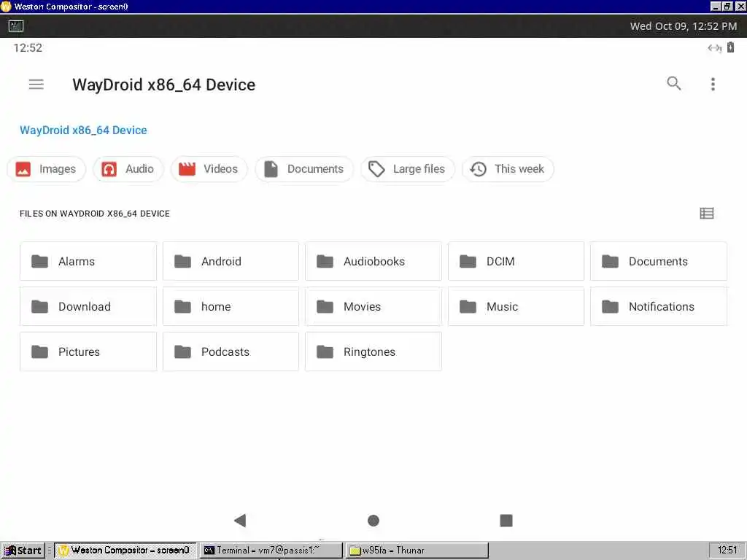Switch to w95fa Thunar taskbar window
Viewport: 747px width, 560px height.
point(417,550)
